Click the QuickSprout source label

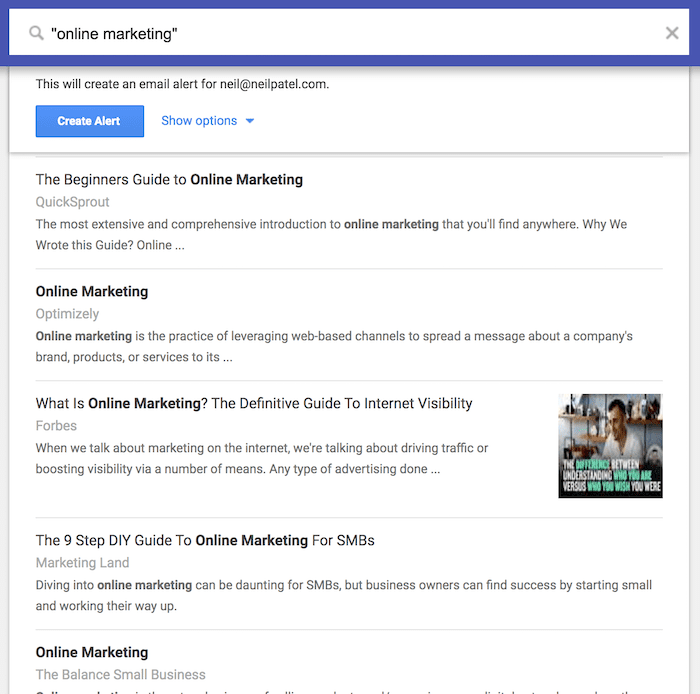[x=72, y=202]
